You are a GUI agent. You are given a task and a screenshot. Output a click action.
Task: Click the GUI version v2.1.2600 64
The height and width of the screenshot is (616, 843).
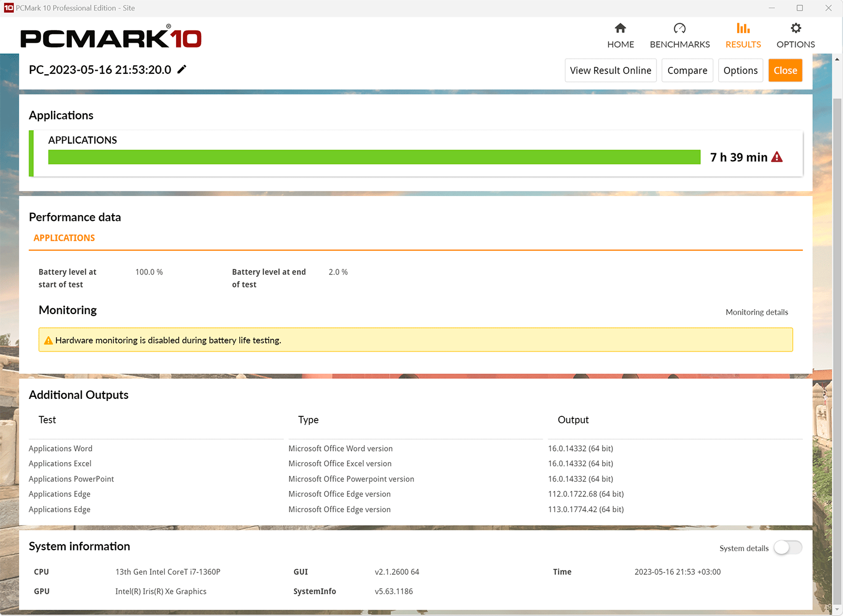point(397,572)
